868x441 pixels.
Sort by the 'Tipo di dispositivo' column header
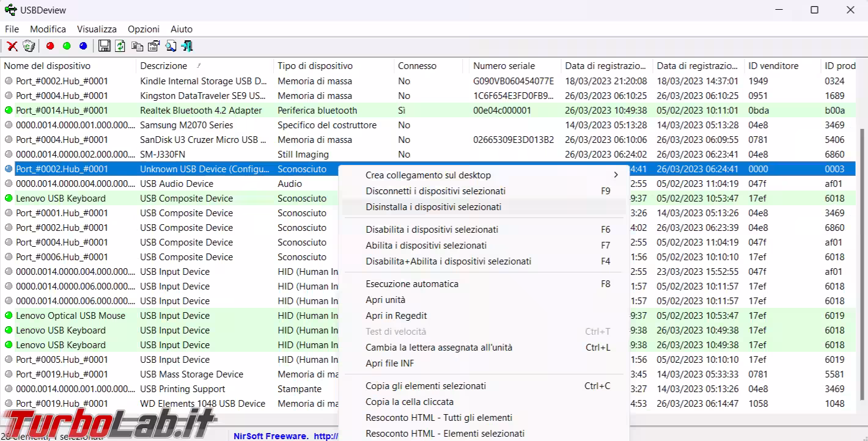pos(315,66)
